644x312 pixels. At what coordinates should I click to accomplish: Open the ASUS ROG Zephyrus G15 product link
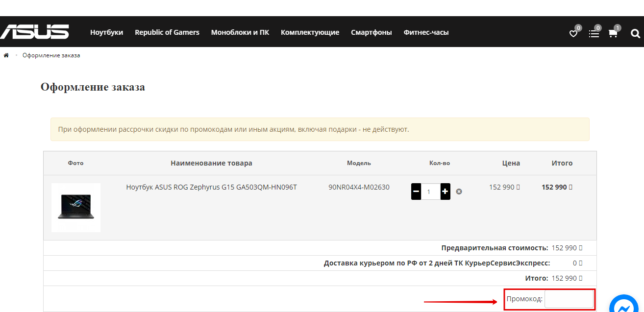(212, 187)
